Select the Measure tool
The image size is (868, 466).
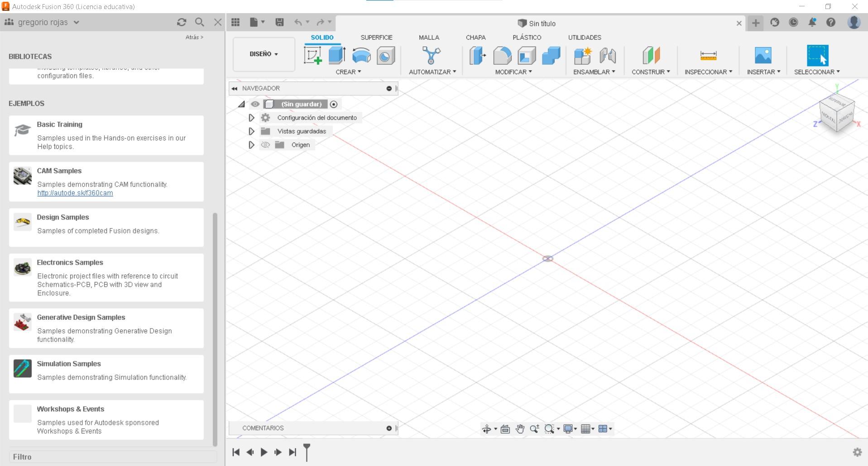click(x=708, y=56)
